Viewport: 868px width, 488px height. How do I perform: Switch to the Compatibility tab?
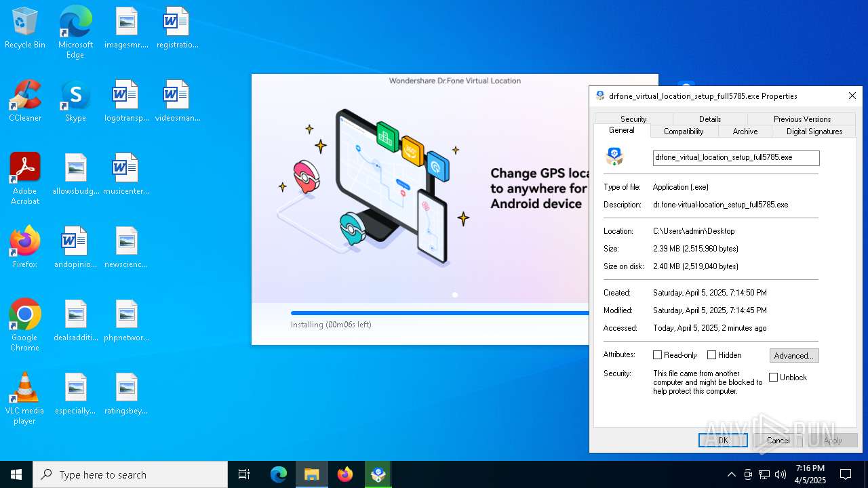pyautogui.click(x=684, y=131)
